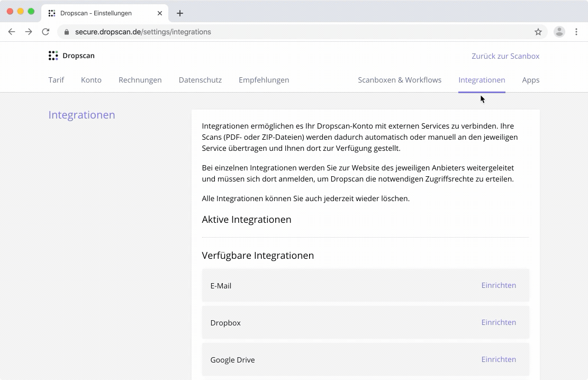Bookmark the page with the star icon
Viewport: 588px width, 380px height.
[x=538, y=32]
